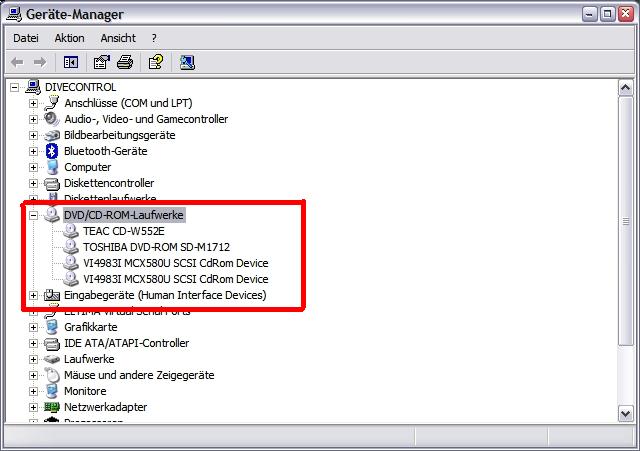Select TOSHIBA DVD-ROM SD-M1712 device
This screenshot has width=640, height=451.
[156, 247]
